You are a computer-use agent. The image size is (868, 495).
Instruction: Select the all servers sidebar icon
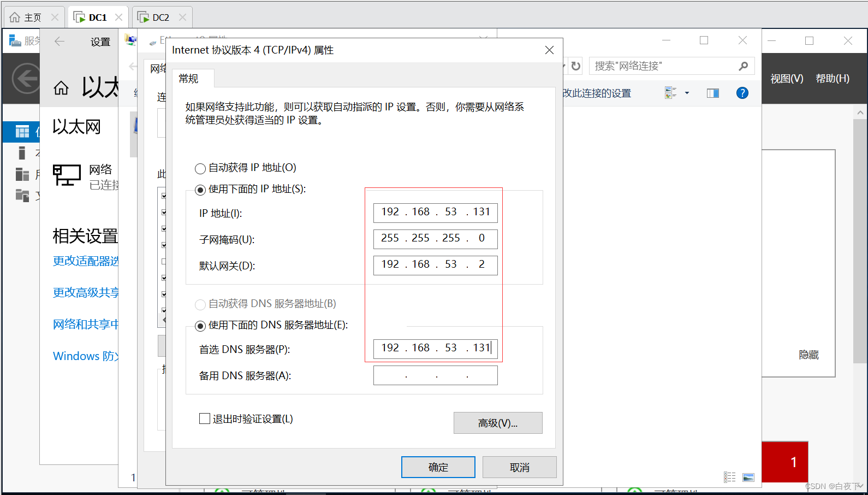[22, 174]
